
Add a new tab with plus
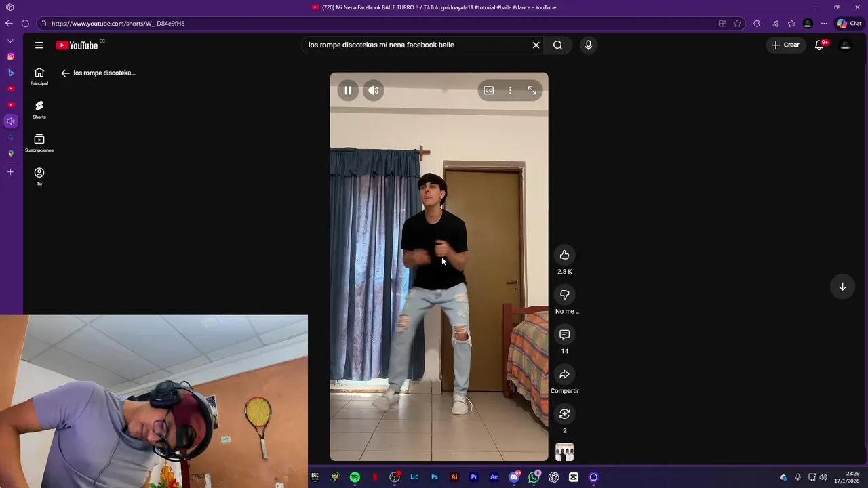click(x=10, y=172)
